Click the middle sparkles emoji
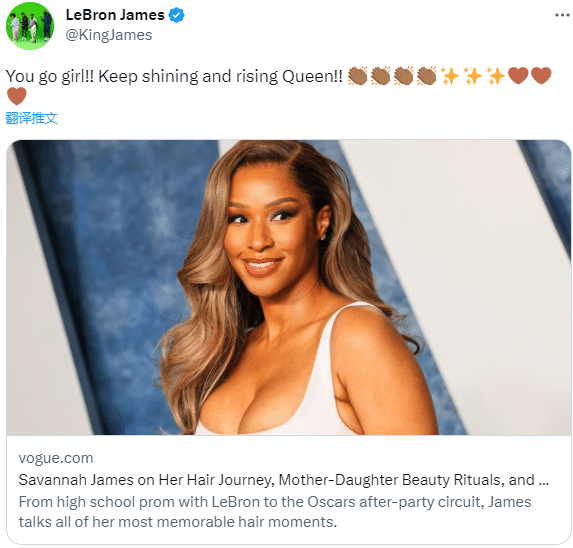573x548 pixels. pos(473,76)
